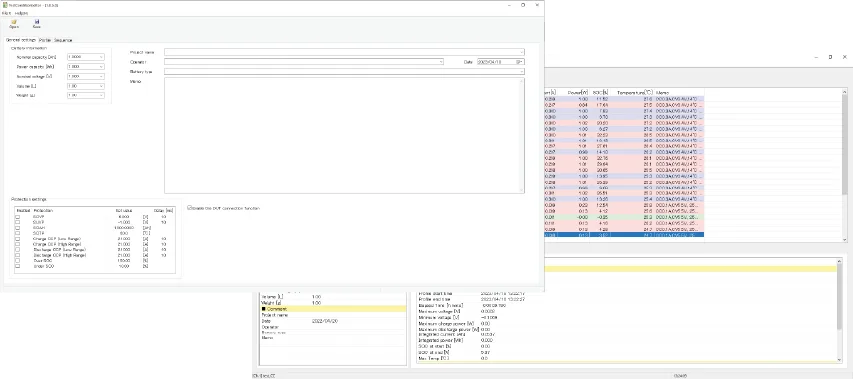The image size is (853, 380).
Task: Click the app icon in the front window title bar
Action: pyautogui.click(x=4, y=5)
